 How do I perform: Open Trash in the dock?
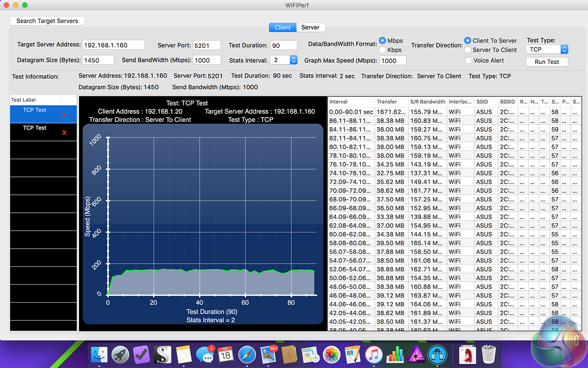(488, 355)
